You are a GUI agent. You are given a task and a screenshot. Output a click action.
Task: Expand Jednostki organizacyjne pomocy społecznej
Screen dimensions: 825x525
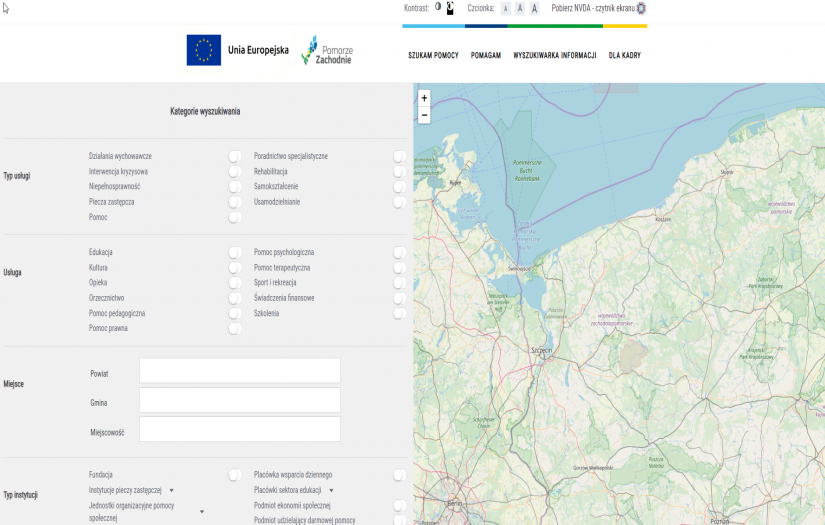coord(202,512)
